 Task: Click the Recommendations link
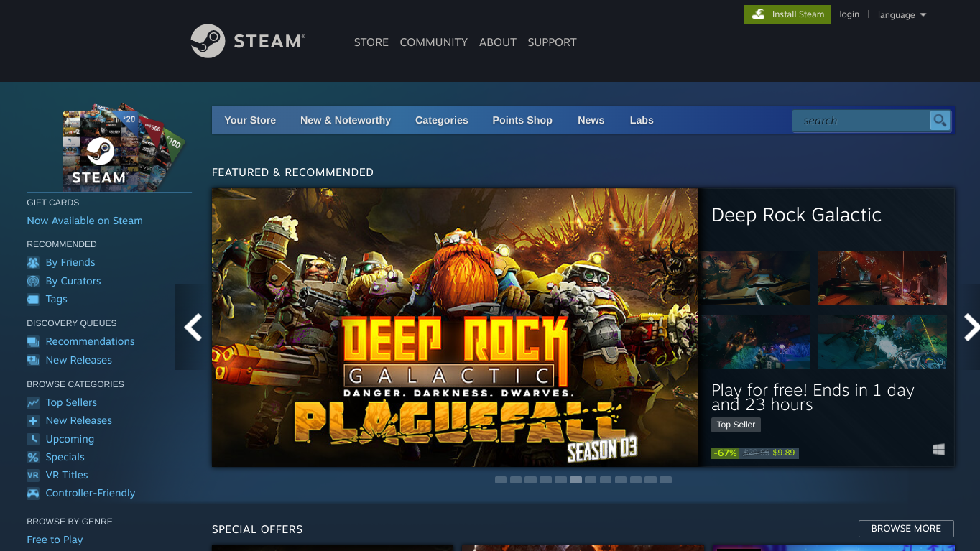90,341
